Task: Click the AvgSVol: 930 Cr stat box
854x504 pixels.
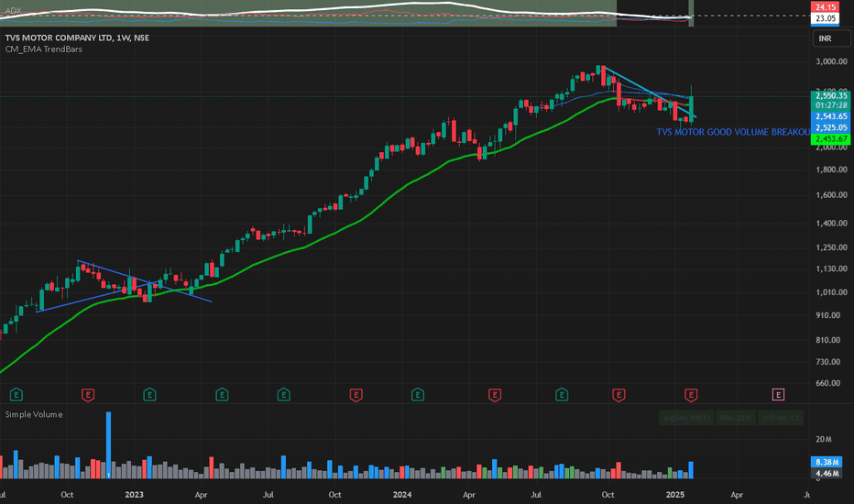Action: click(x=685, y=418)
